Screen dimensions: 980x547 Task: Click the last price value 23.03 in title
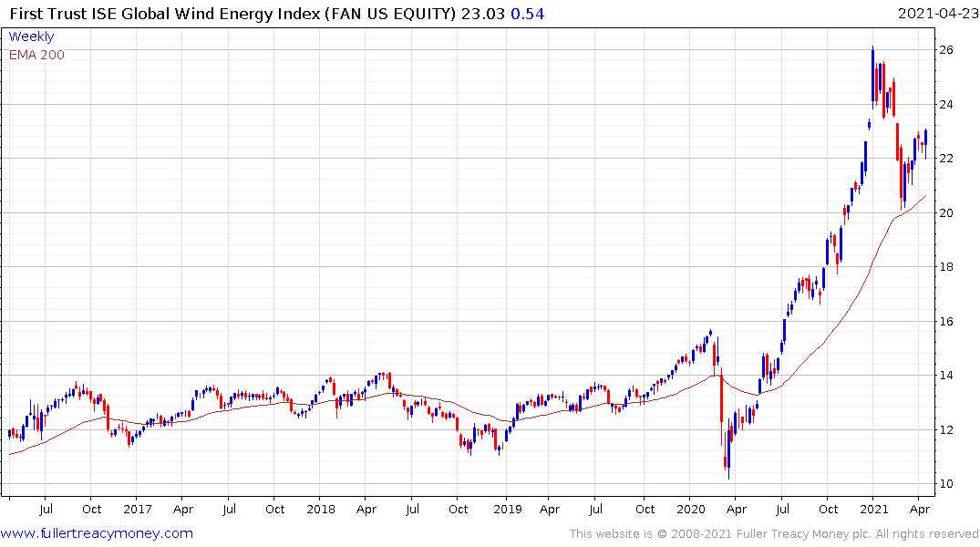[x=482, y=14]
